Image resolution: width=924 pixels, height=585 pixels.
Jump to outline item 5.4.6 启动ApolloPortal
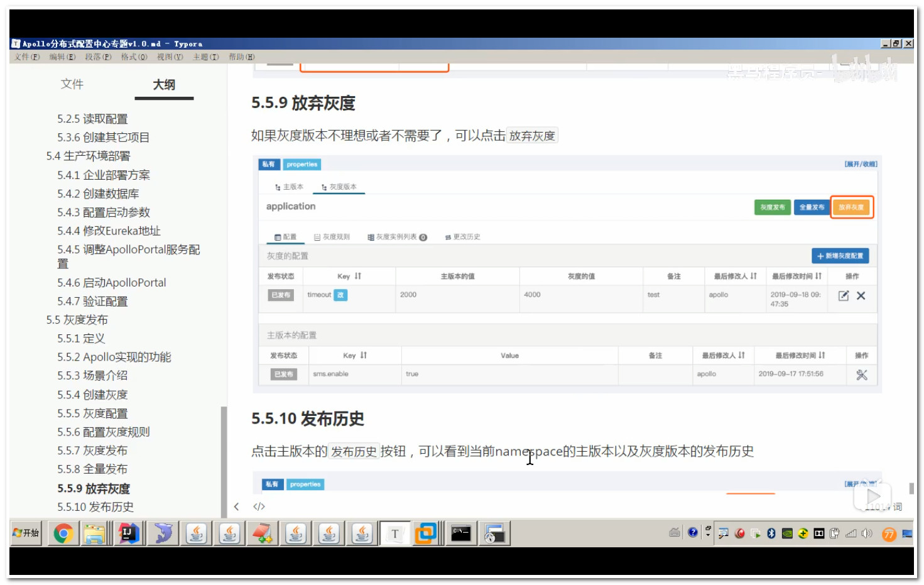point(112,283)
